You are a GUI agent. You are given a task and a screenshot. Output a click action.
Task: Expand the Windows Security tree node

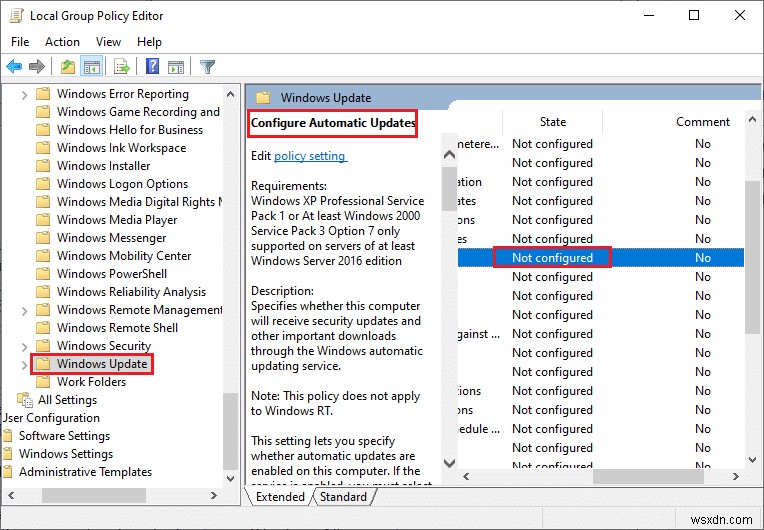pyautogui.click(x=24, y=346)
